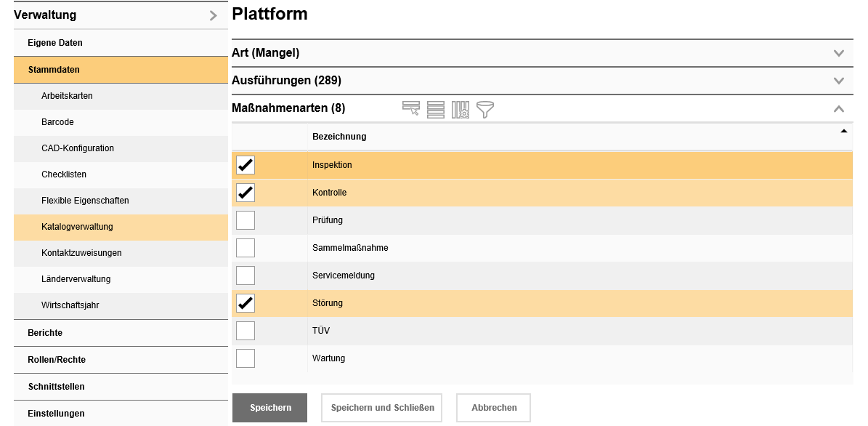
Task: Open the Checklisten menu entry
Action: 64,174
